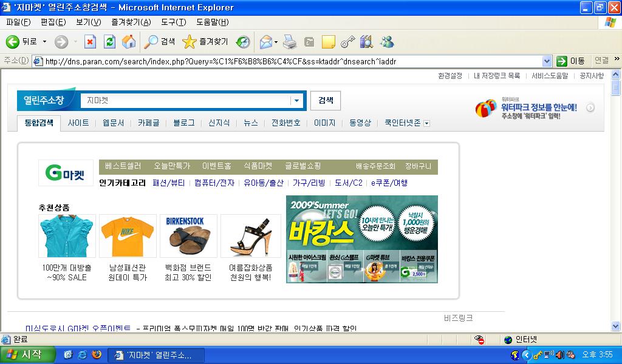Viewport: 622px width, 364px height.
Task: Open the 도움말(H) menu
Action: click(x=212, y=22)
